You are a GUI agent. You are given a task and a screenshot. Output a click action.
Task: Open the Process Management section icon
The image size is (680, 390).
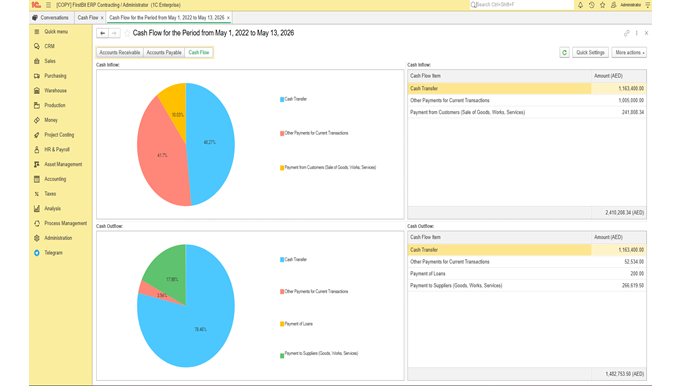pos(37,223)
